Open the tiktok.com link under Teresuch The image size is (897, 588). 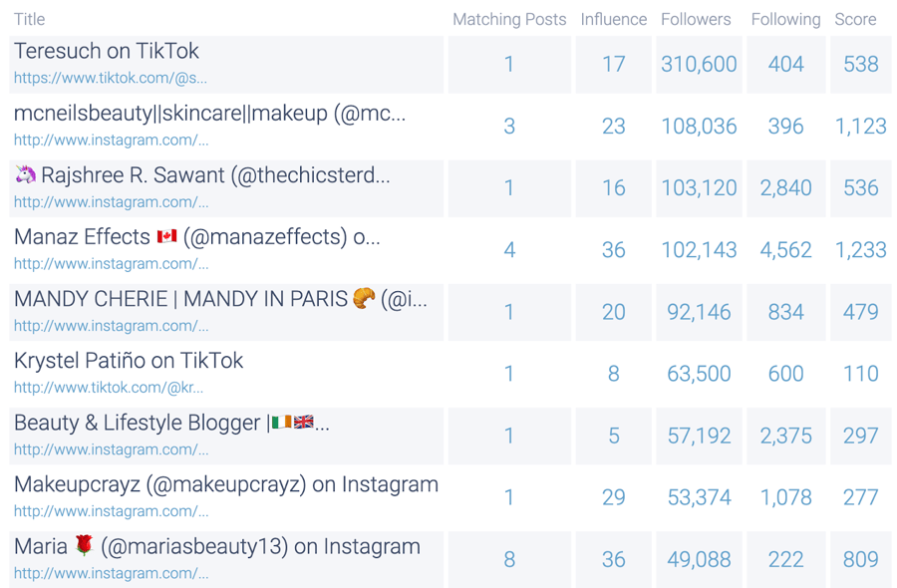(x=111, y=78)
